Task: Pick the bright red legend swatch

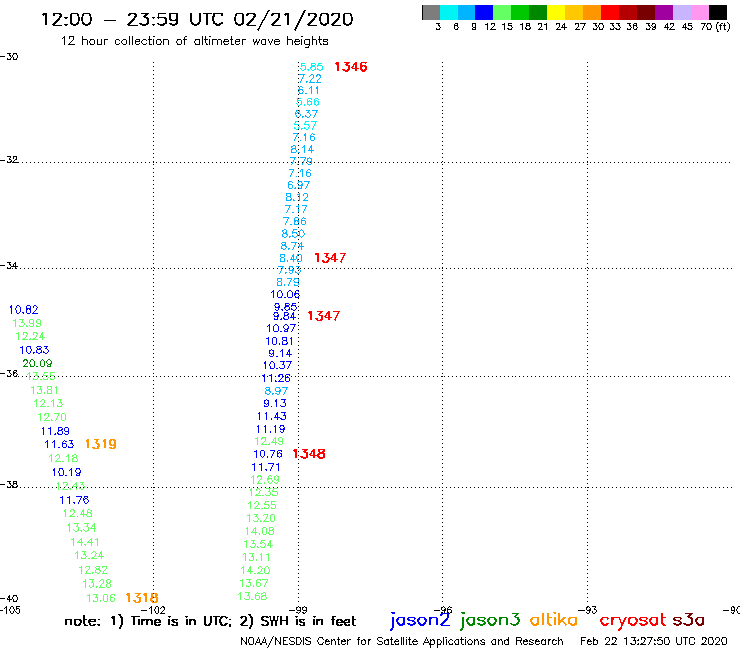Action: click(609, 12)
